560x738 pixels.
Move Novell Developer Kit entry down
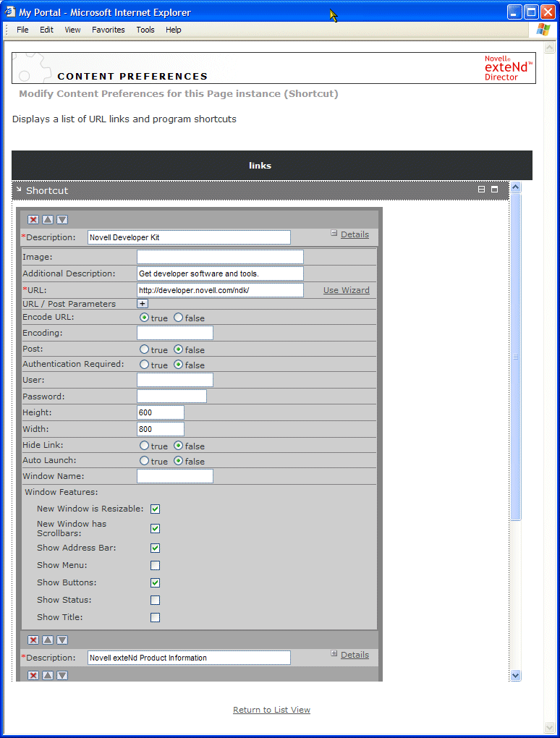click(62, 220)
